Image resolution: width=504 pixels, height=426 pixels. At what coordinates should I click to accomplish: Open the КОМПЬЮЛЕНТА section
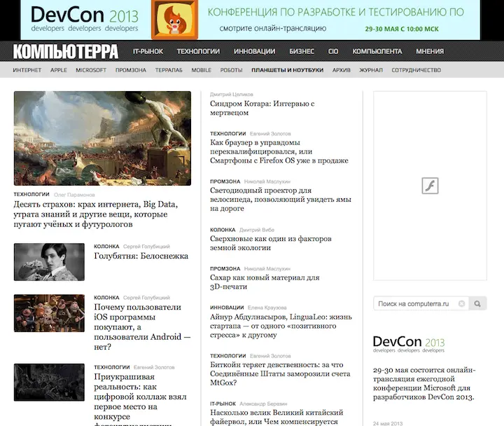tap(377, 51)
